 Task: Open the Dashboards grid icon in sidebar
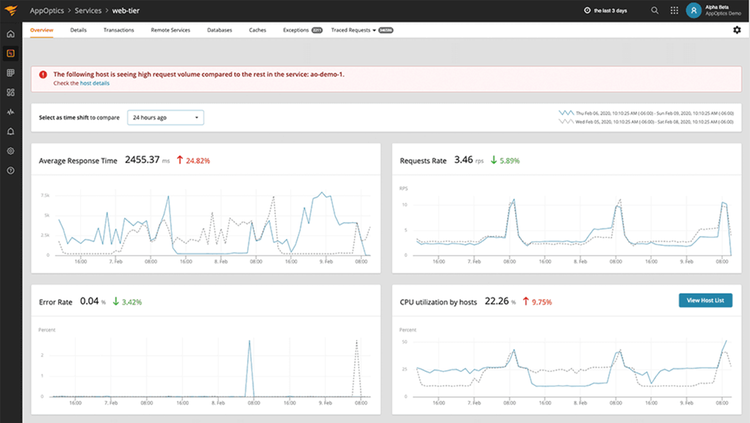pyautogui.click(x=11, y=73)
